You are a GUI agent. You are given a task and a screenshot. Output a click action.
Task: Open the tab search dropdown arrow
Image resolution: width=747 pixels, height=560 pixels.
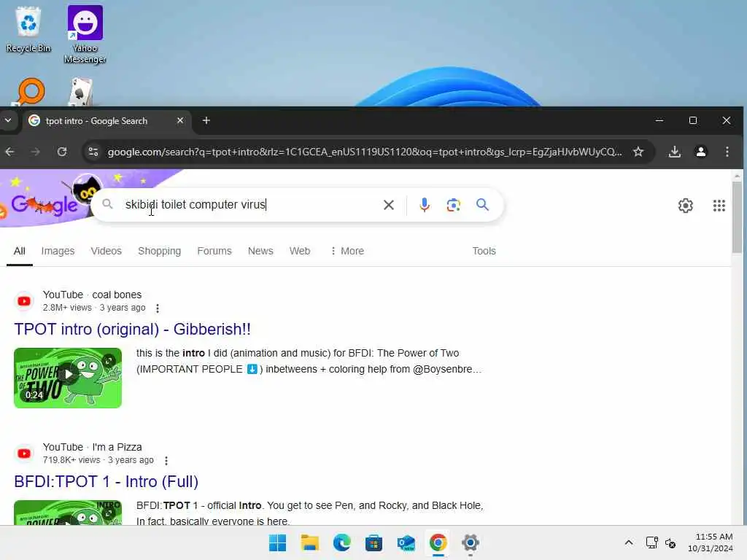coord(8,120)
